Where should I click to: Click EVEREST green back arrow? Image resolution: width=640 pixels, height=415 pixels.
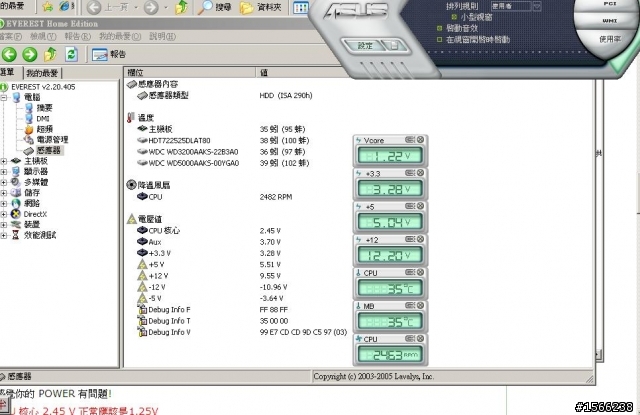coord(9,54)
